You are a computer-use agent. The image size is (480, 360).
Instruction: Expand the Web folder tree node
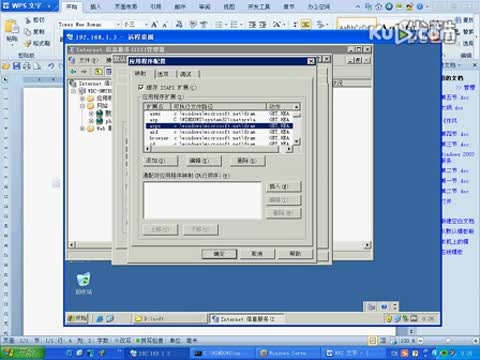pyautogui.click(x=82, y=128)
